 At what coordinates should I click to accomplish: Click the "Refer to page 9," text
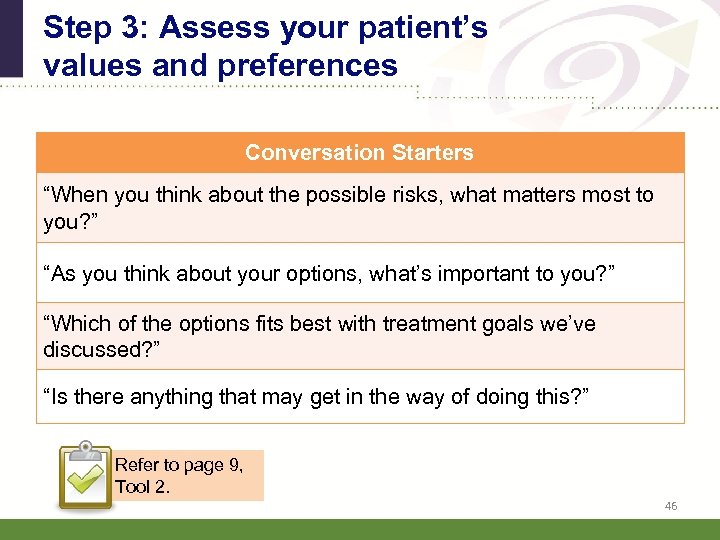tap(178, 465)
